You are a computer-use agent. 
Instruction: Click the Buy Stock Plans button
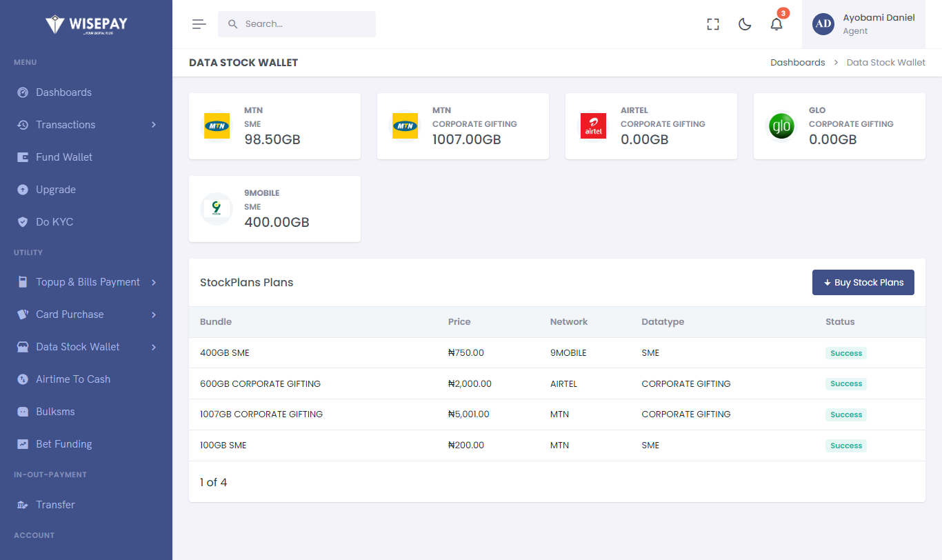click(x=863, y=283)
